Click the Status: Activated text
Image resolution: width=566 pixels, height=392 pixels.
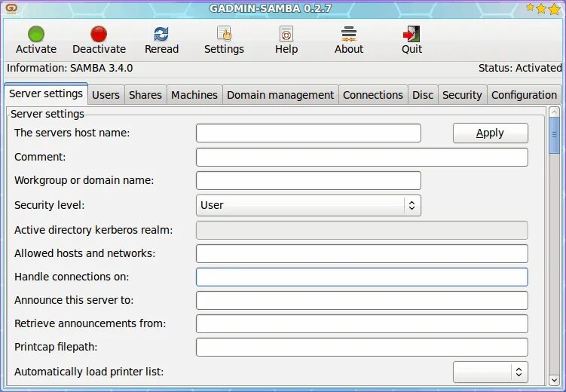520,68
